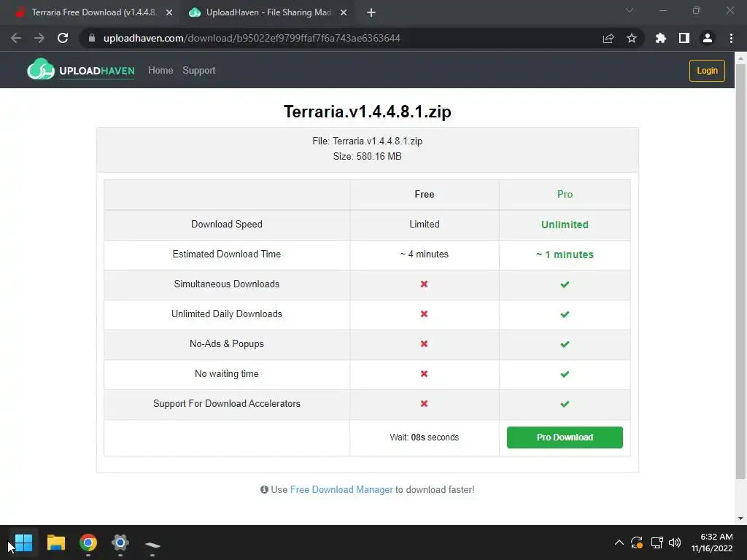Click the 'Download Speed' row label

pos(227,225)
